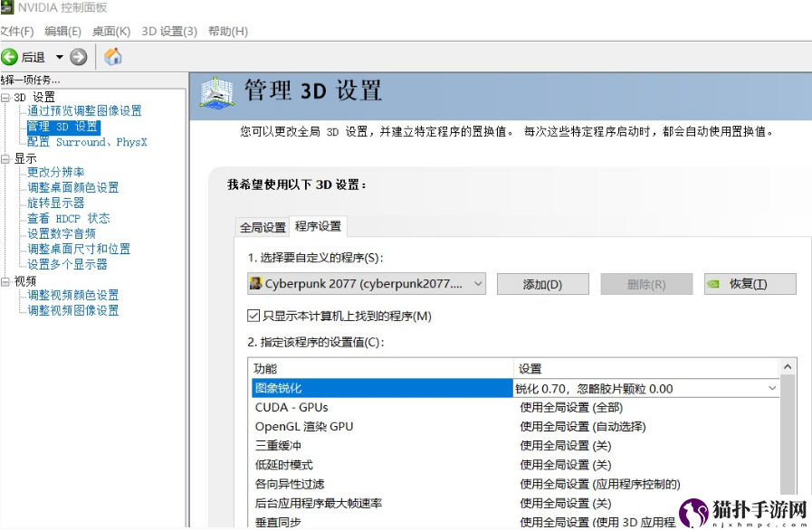Open 调整视频颜色设置 in tree
812x530 pixels.
point(73,295)
